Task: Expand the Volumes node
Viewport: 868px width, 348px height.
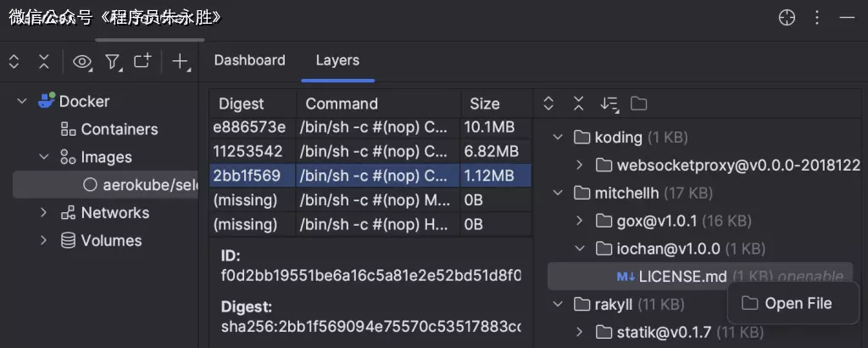Action: coord(44,240)
